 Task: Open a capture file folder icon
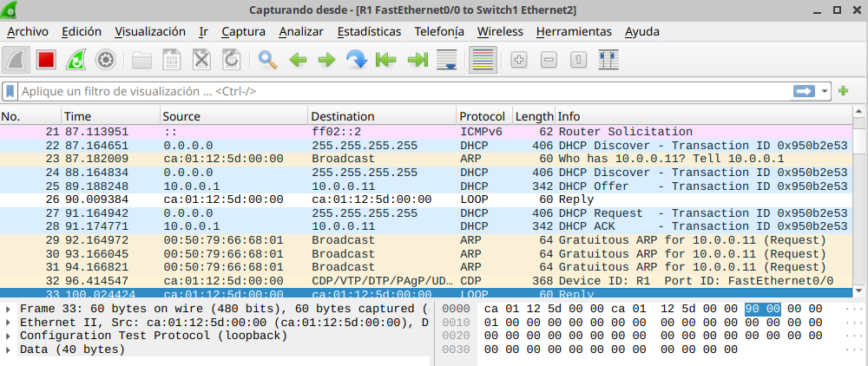pyautogui.click(x=142, y=60)
